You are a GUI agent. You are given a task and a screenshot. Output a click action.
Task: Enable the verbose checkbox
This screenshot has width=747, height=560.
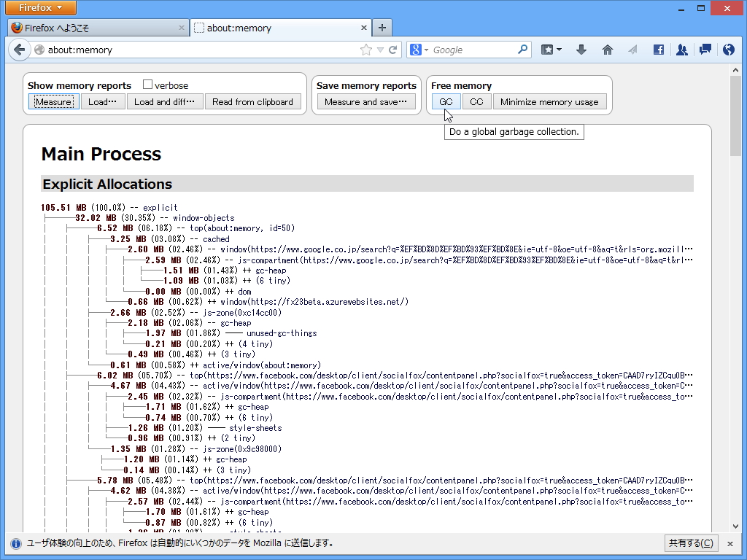click(147, 85)
